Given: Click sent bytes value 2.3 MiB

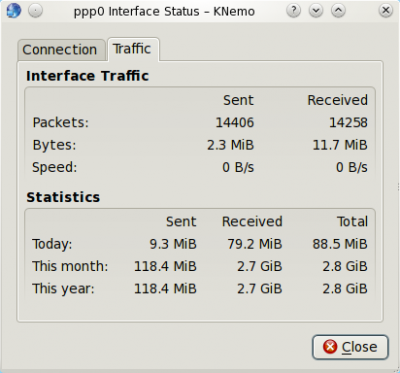Looking at the screenshot, I should click(x=231, y=145).
